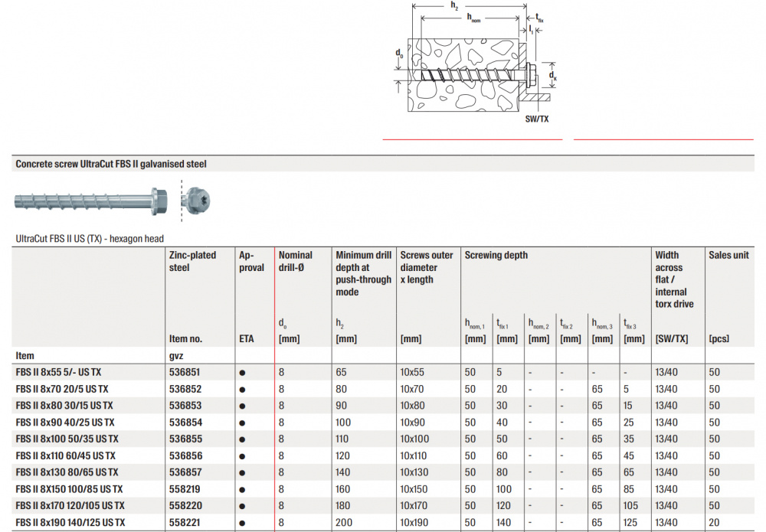Click the '[pcs]' unit header

point(719,339)
